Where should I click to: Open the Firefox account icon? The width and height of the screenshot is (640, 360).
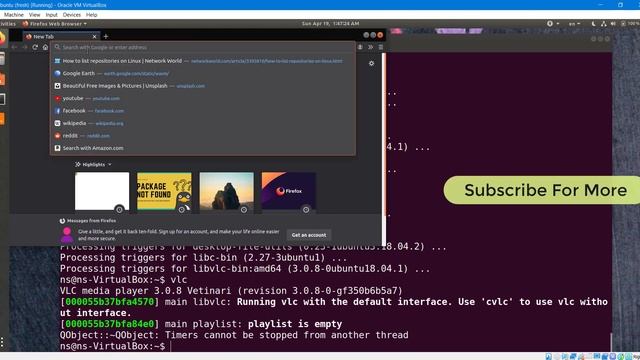tap(360, 47)
